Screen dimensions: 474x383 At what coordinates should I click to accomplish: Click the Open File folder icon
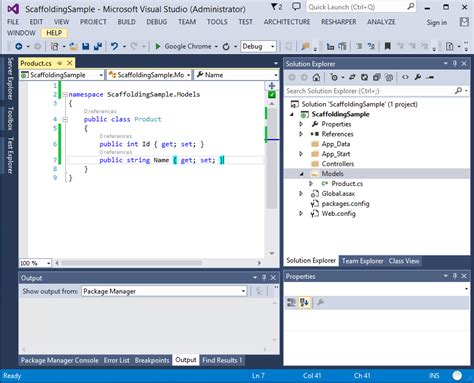coord(73,46)
